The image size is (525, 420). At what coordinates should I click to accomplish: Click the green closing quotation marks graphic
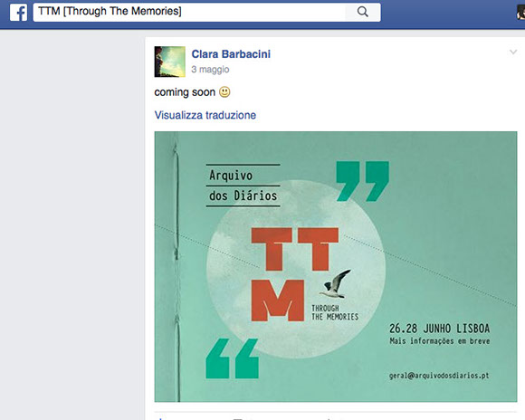[x=363, y=181]
